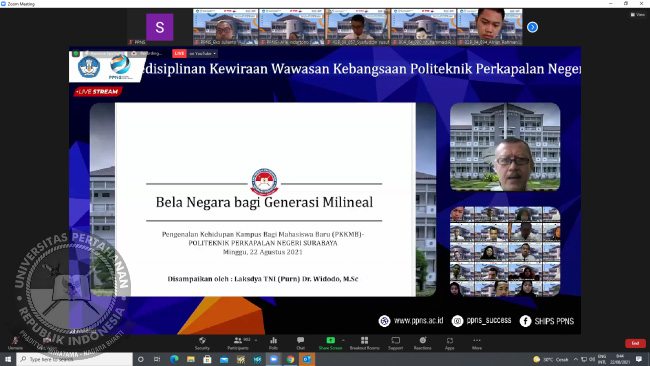650x366 pixels.
Task: Click the Reactions icon
Action: tap(422, 343)
